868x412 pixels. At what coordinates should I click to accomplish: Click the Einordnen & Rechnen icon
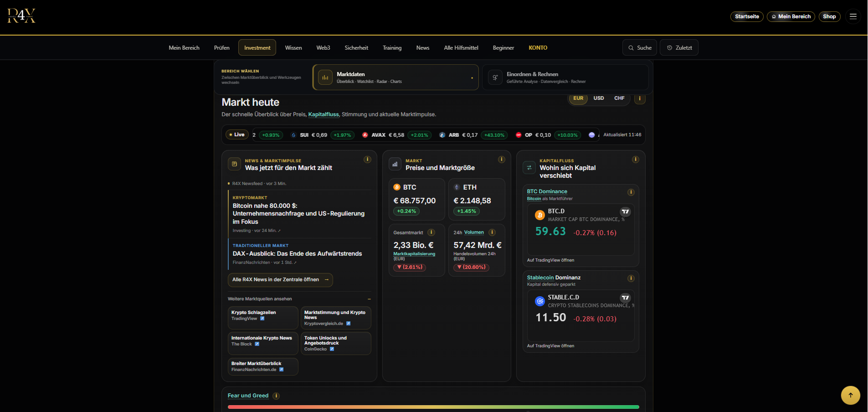click(495, 77)
